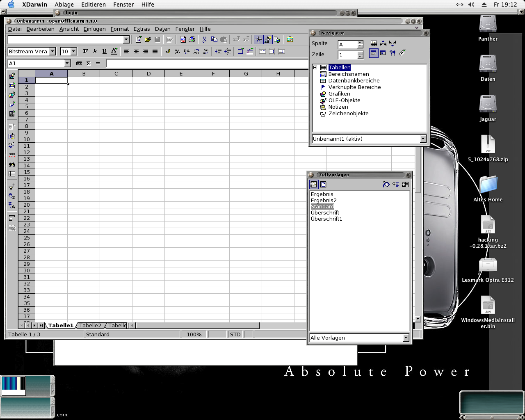
Task: Click column header D
Action: click(148, 74)
